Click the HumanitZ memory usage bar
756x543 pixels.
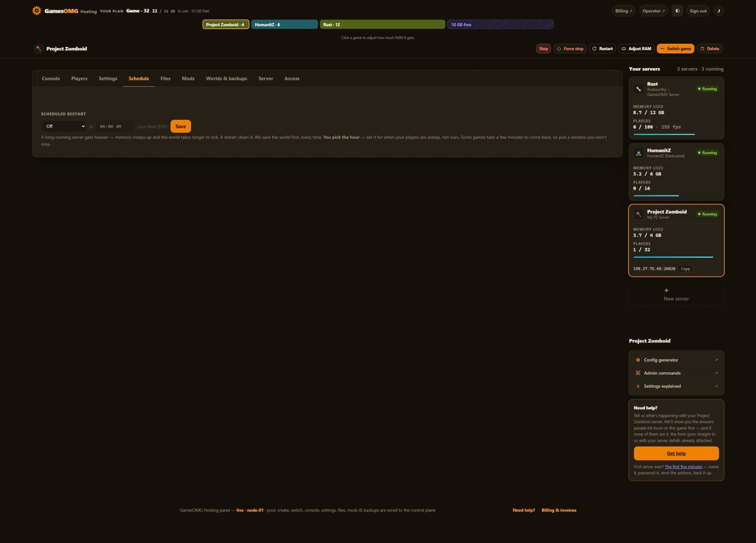(676, 196)
